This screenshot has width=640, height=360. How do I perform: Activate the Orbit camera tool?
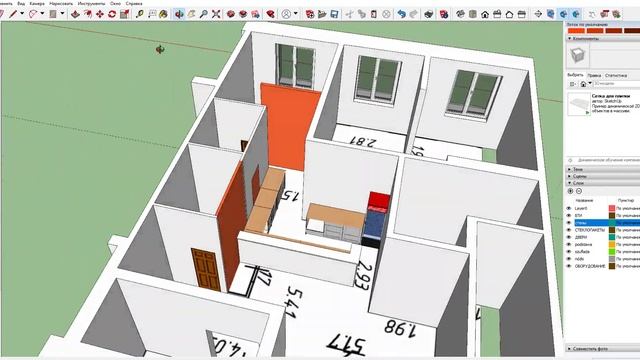tap(179, 14)
